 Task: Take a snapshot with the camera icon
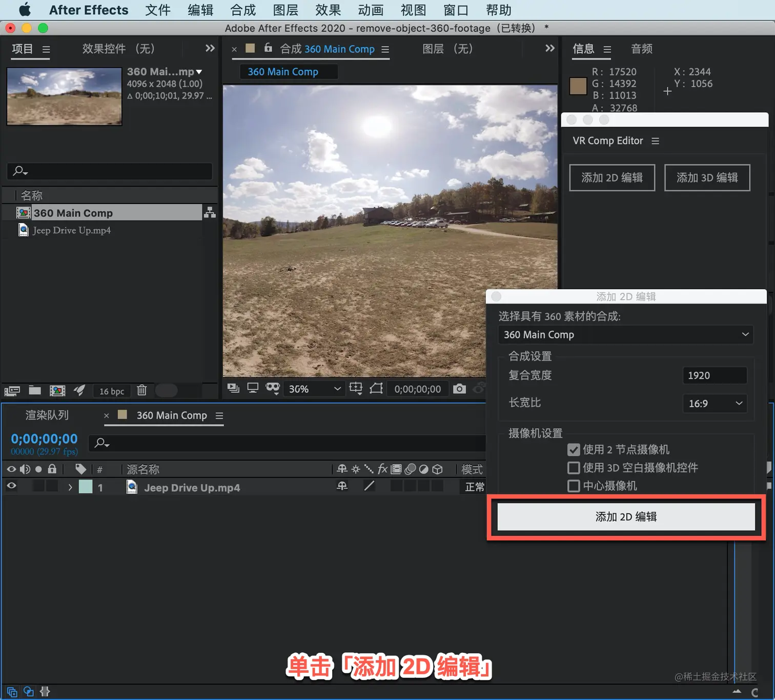pos(460,389)
